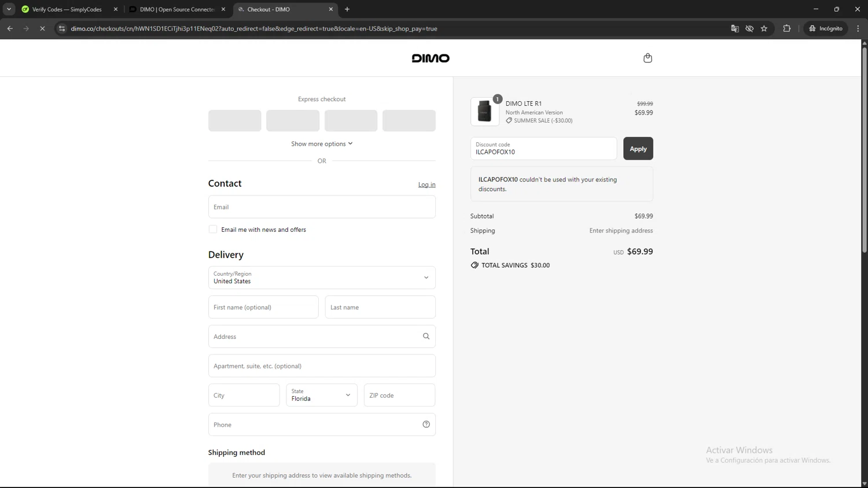Focus the Last name field

[x=380, y=307]
